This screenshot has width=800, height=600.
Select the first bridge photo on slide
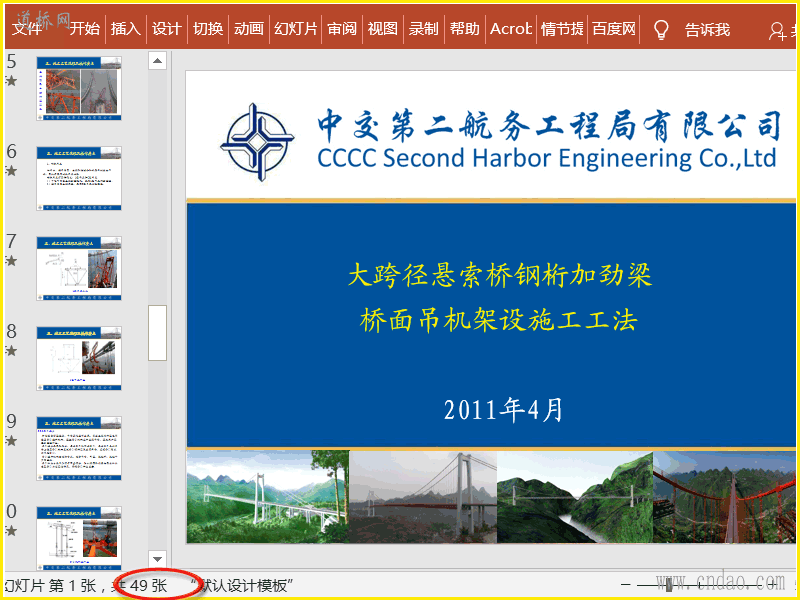pyautogui.click(x=268, y=496)
